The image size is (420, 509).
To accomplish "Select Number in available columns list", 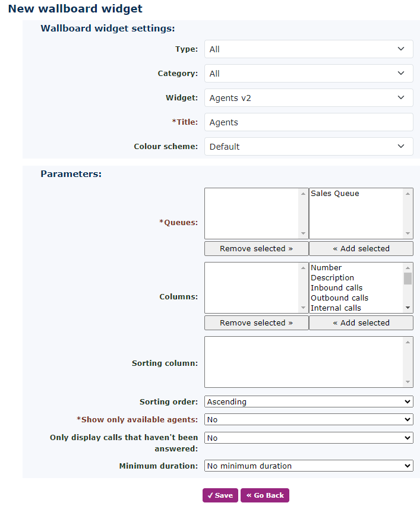I will click(x=326, y=268).
